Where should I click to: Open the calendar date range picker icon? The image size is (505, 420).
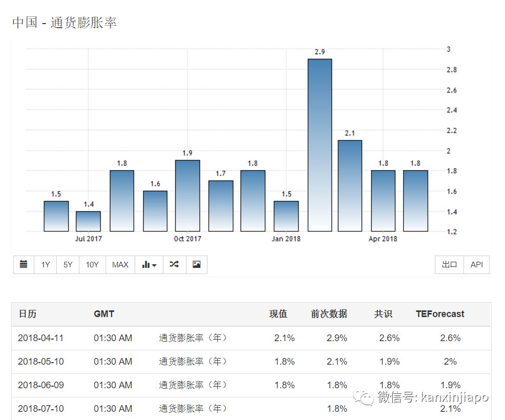click(24, 265)
